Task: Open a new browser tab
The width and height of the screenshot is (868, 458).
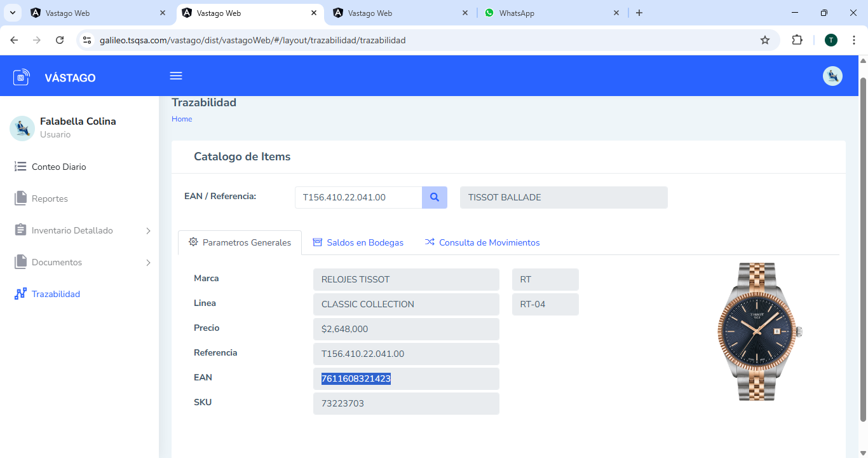Action: [639, 13]
